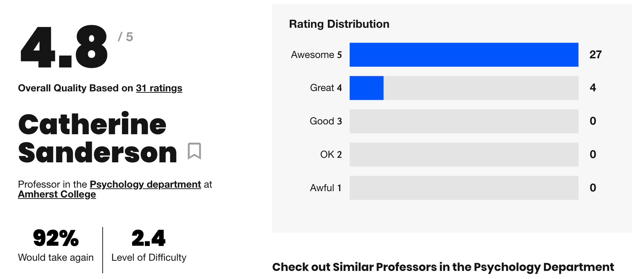
Task: Click the Overall Quality Based on text
Action: point(75,88)
